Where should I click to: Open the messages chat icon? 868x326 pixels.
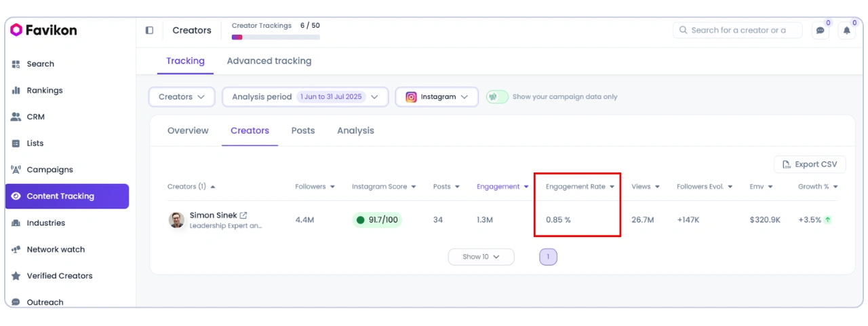click(x=821, y=30)
